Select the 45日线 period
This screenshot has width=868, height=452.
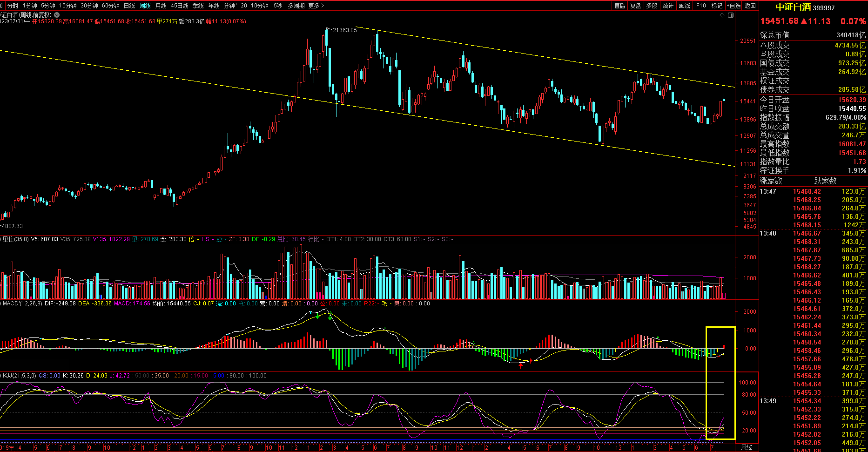pos(180,6)
